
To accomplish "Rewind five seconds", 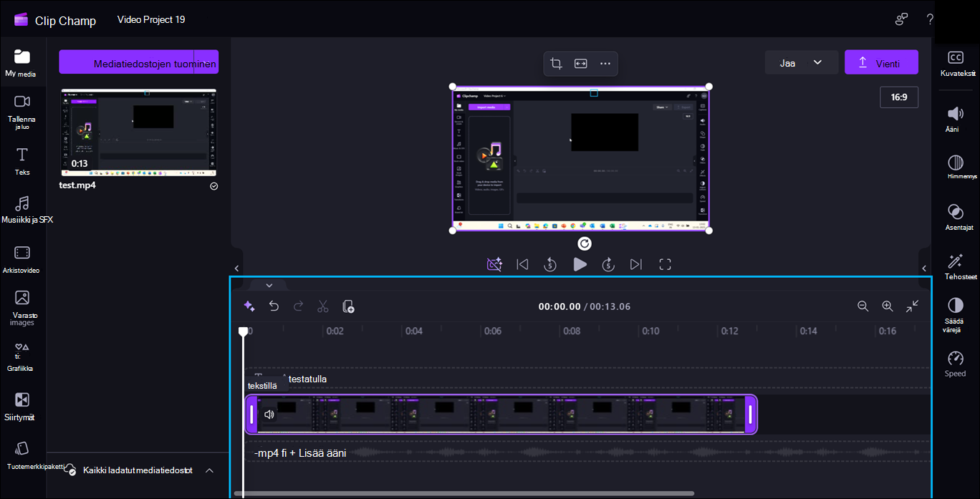I will 550,264.
